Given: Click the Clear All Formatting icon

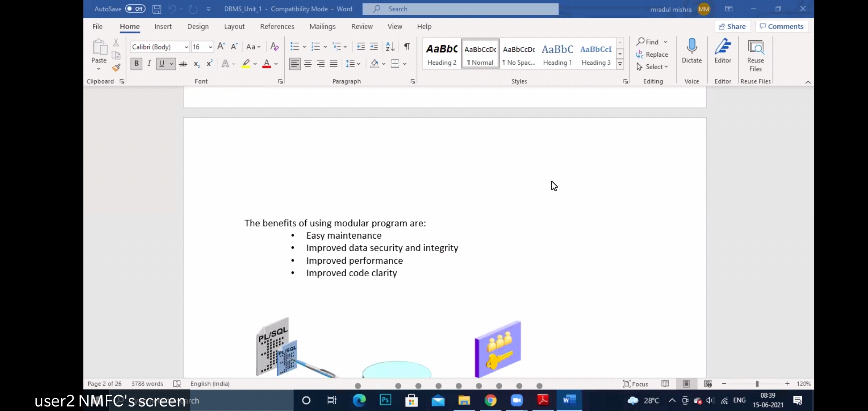Looking at the screenshot, I should [274, 46].
